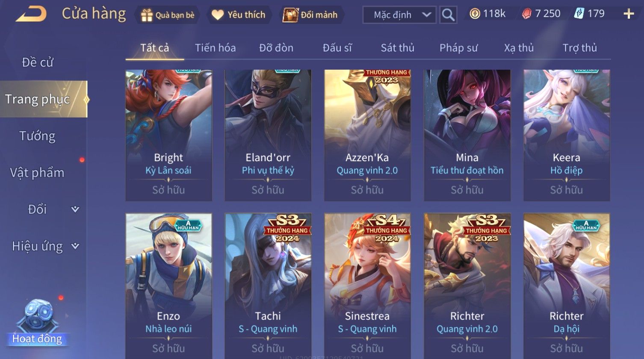Viewport: 644px width, 359px height.
Task: Switch to the Pháp sư tab
Action: (x=458, y=48)
